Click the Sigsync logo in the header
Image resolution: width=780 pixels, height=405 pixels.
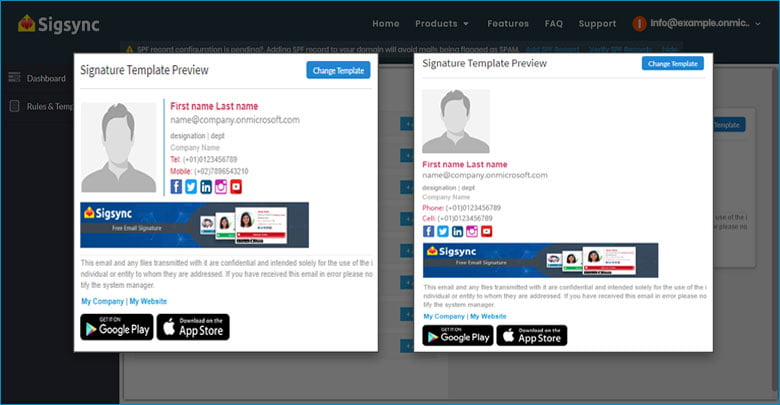(58, 23)
